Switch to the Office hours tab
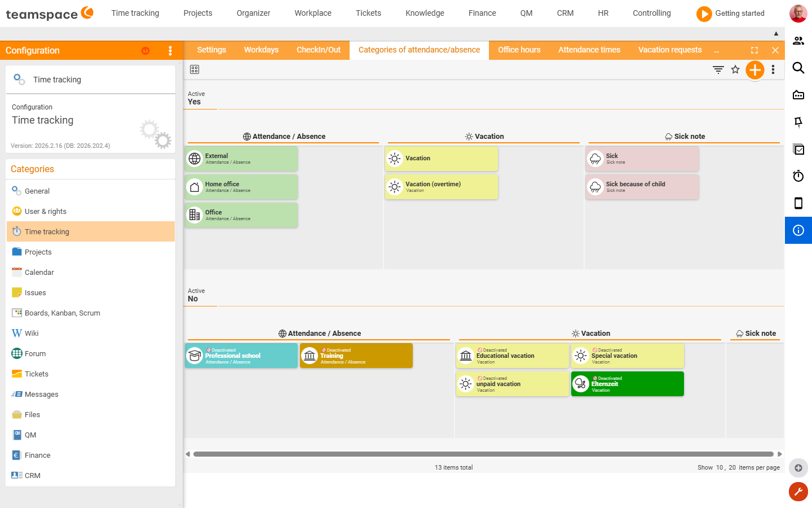Viewport: 812px width, 508px height. (519, 50)
